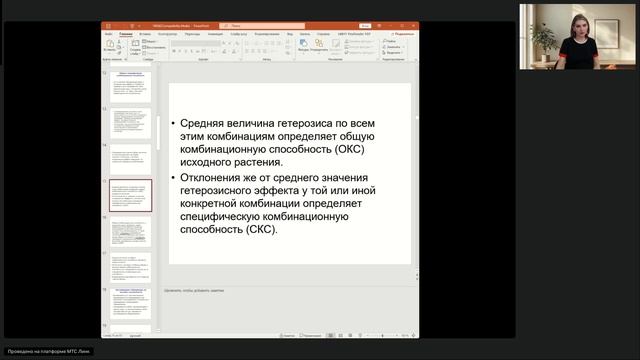The height and width of the screenshot is (360, 640).
Task: Open the Review (Рецензирование) ribbon tab
Action: point(267,34)
